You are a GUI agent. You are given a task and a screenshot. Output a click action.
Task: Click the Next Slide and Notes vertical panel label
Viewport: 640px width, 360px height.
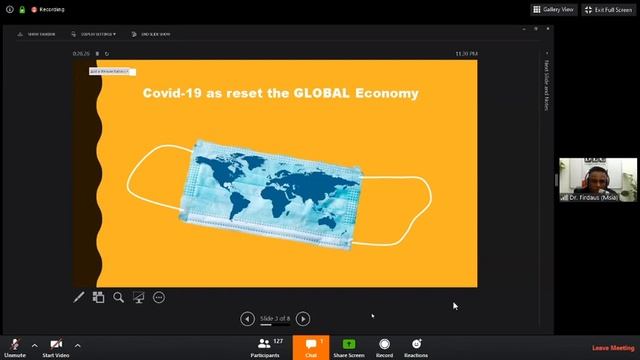pos(547,85)
